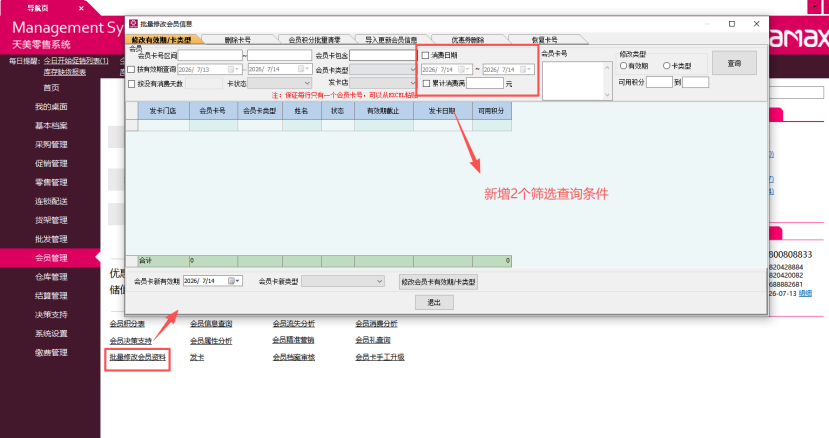Sort by the 有效期截止 column header

pyautogui.click(x=383, y=111)
